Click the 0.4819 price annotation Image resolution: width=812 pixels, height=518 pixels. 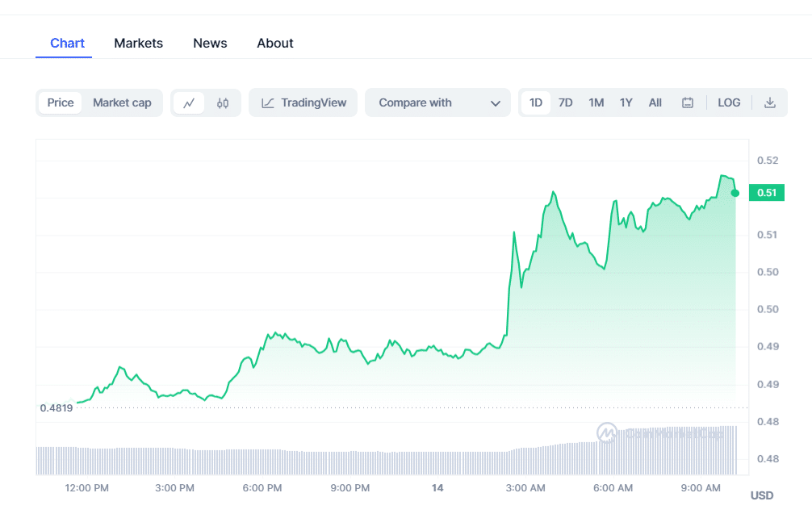point(57,407)
